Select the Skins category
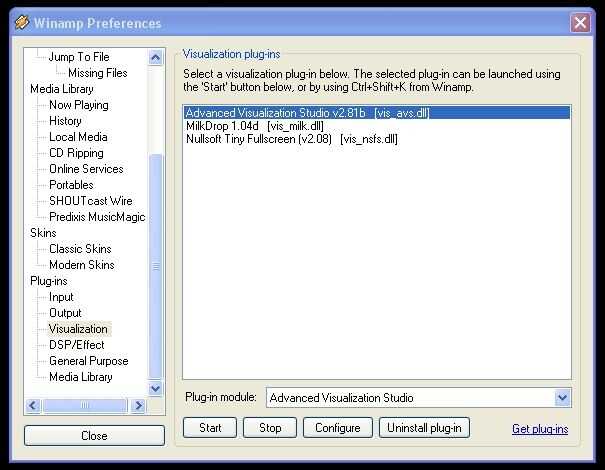605x470 pixels. 43,233
